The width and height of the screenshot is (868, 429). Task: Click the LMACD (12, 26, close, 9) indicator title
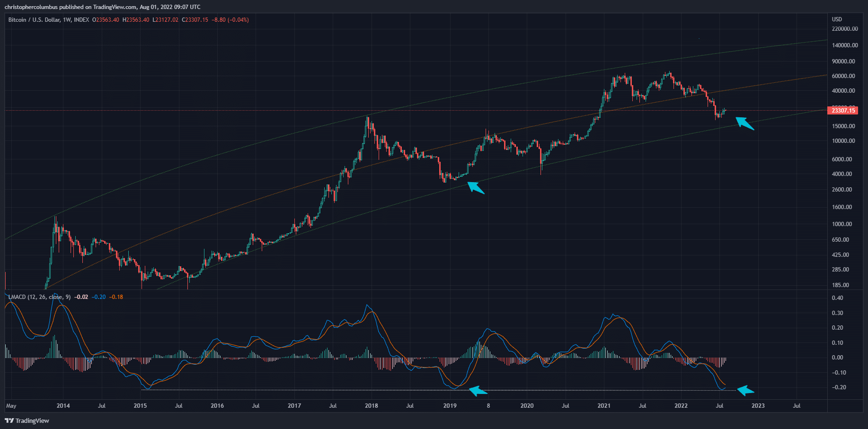[x=40, y=297]
